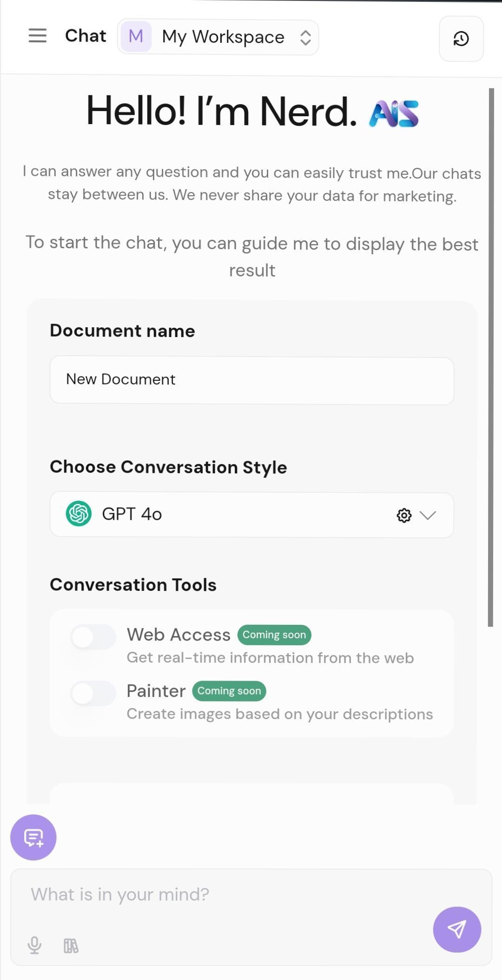Send the message with the paper plane icon
502x980 pixels.
pos(457,929)
